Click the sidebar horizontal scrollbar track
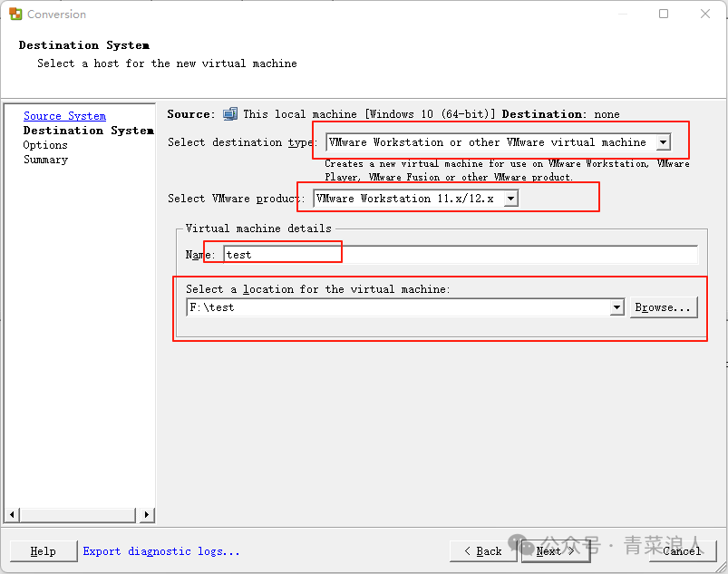728x574 pixels. [x=78, y=514]
